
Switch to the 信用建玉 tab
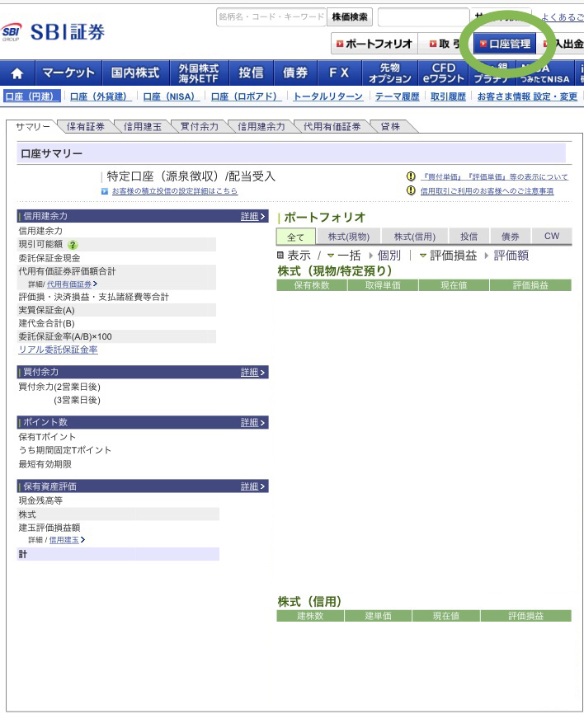coord(143,127)
